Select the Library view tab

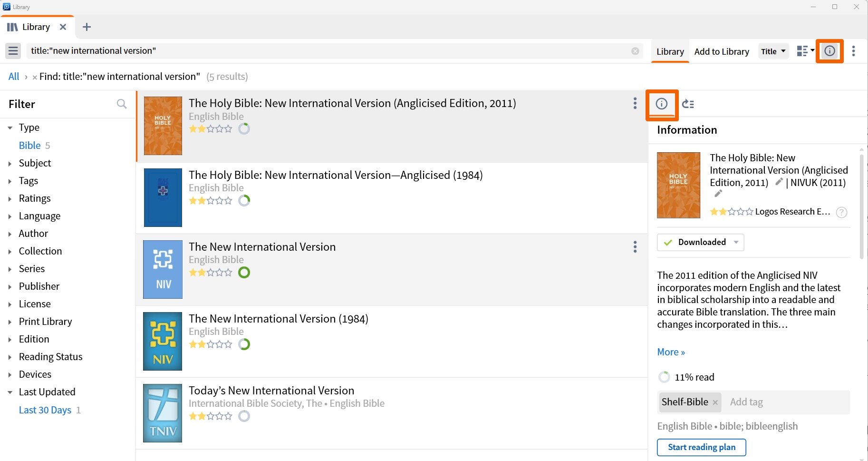click(x=670, y=51)
